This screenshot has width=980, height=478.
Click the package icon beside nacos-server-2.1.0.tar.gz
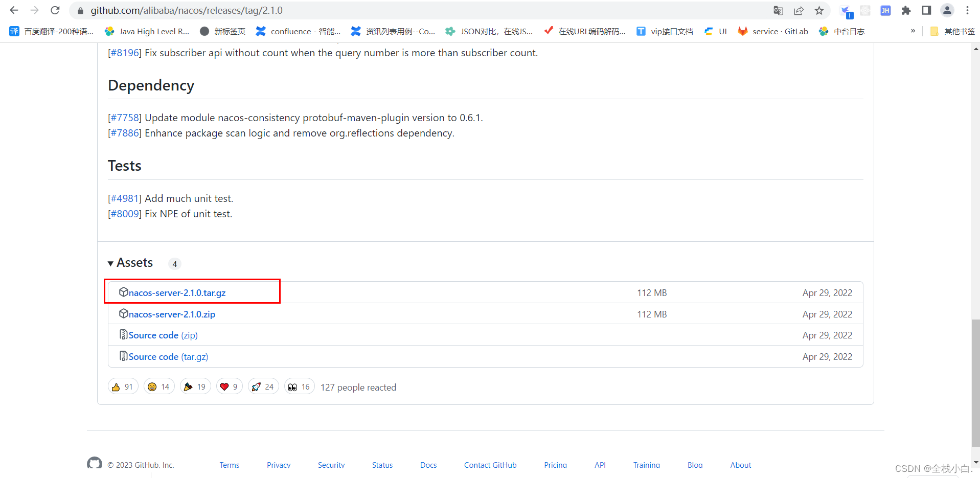tap(123, 292)
